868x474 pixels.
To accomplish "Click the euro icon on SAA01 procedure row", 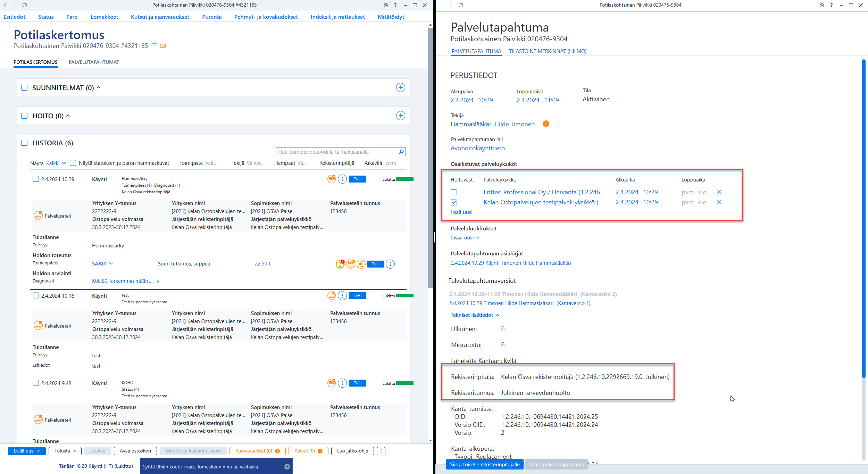I will (361, 264).
